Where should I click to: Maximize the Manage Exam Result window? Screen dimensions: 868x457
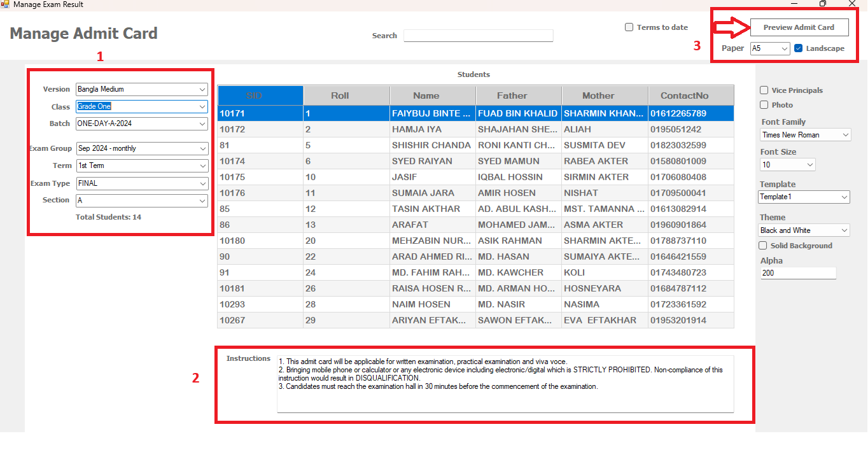pyautogui.click(x=823, y=4)
